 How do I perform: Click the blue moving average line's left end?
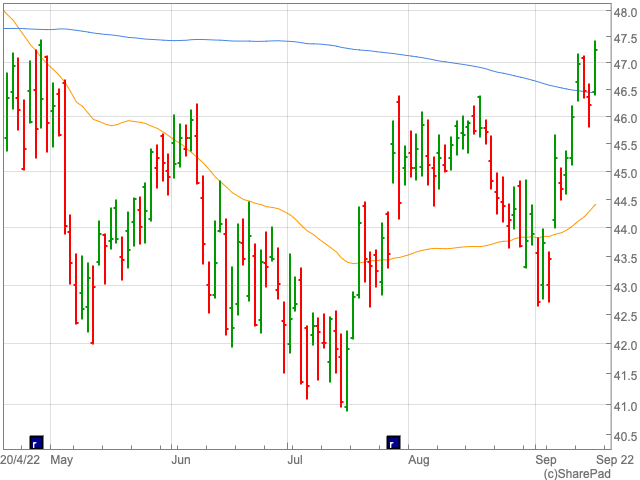point(4,28)
